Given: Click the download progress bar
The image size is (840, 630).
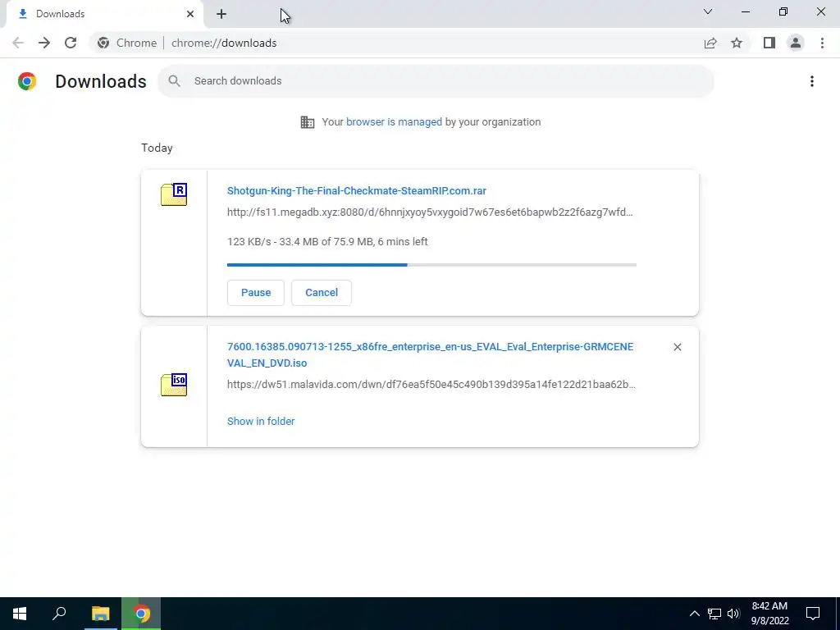Looking at the screenshot, I should click(431, 265).
